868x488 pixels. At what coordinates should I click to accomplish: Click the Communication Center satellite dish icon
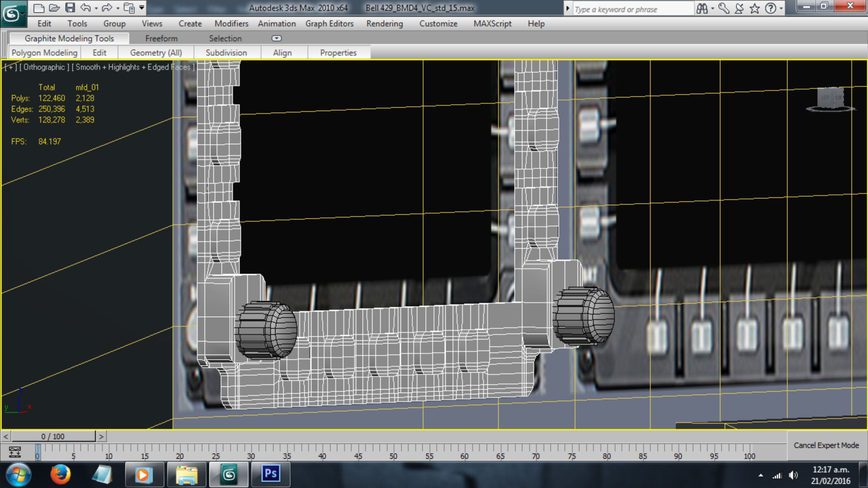point(739,8)
